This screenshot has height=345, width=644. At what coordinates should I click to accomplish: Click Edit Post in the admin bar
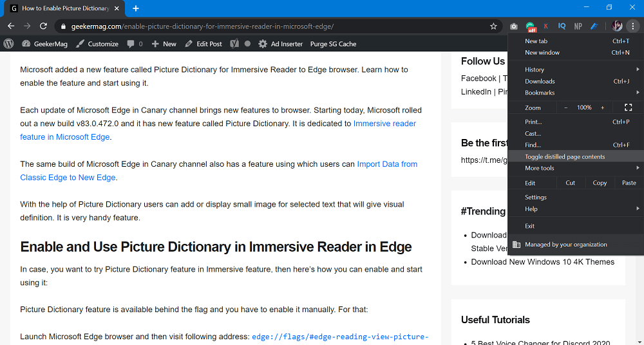click(x=204, y=44)
